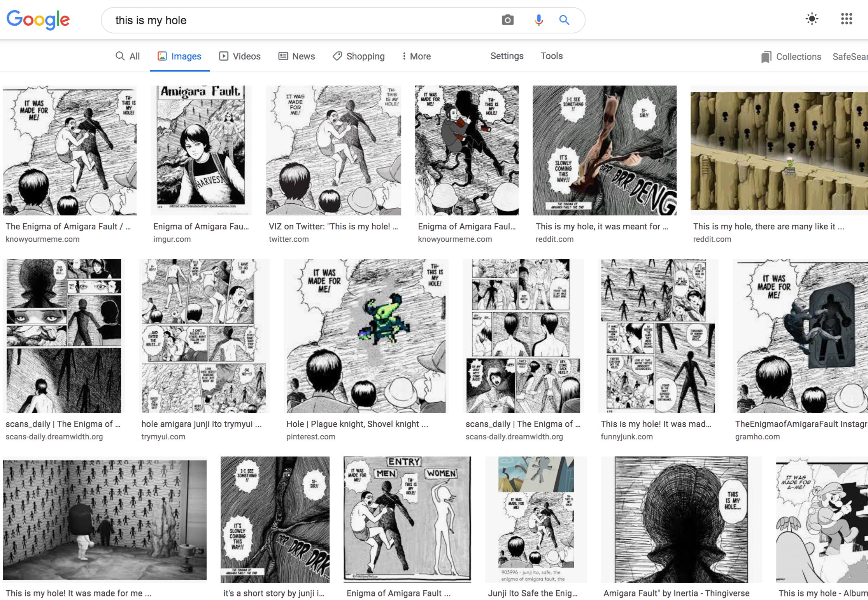Click 'it's a short story by junji i...' title
The image size is (868, 600).
pos(274,593)
